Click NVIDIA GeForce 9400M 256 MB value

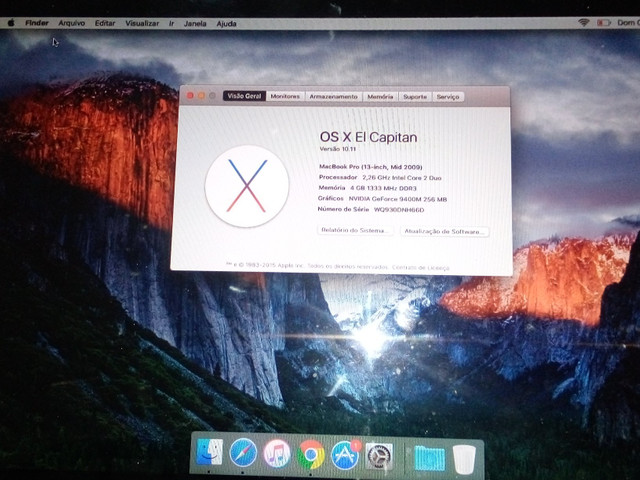point(398,199)
